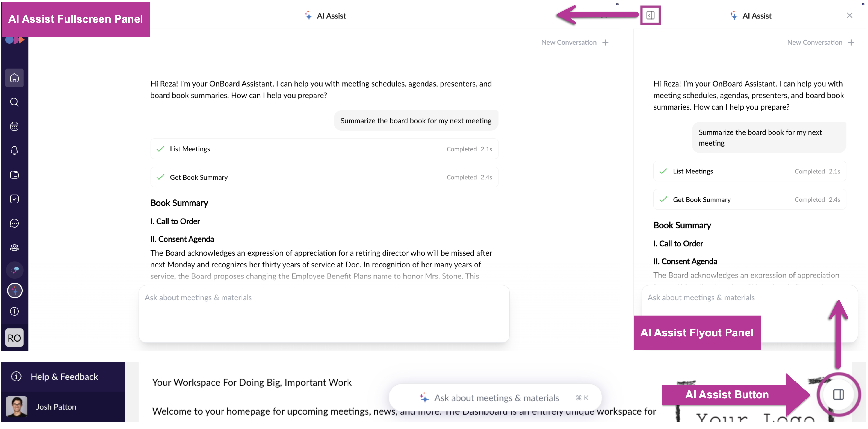Click the plus icon beside New Conversation in fullscreen panel
This screenshot has height=429, width=868.
(606, 43)
